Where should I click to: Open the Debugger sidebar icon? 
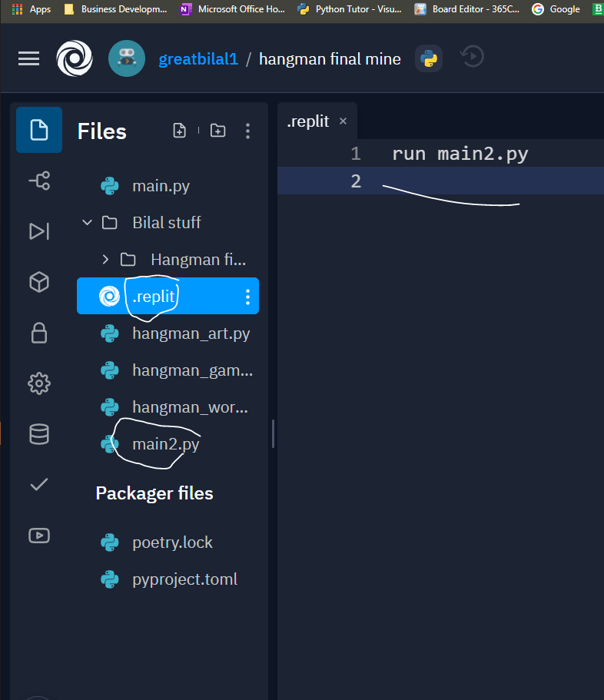(39, 231)
